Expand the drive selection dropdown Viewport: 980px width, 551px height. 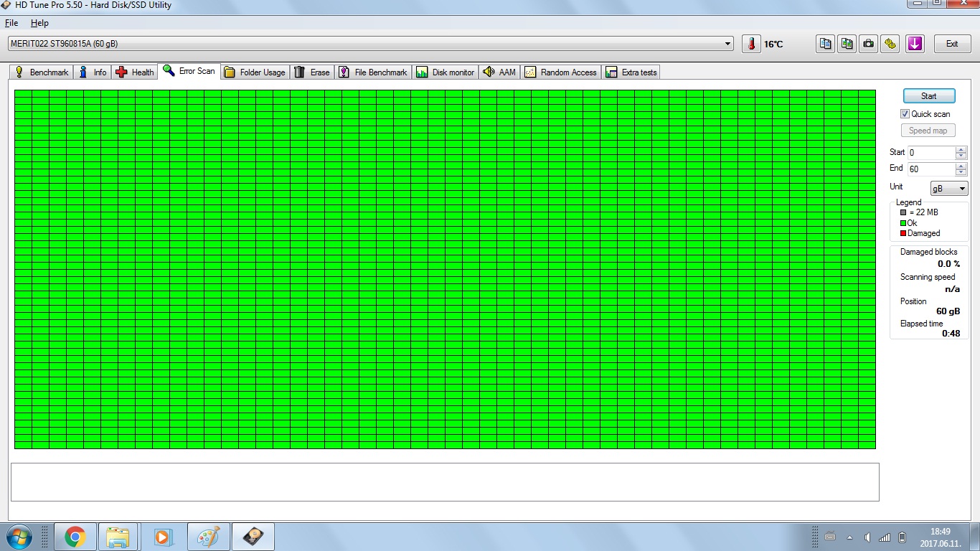[728, 44]
